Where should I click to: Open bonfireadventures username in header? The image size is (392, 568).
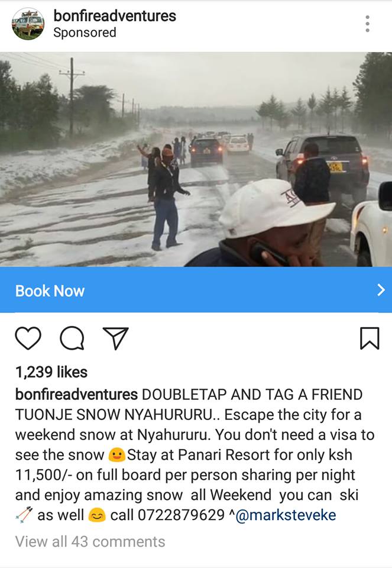(115, 16)
